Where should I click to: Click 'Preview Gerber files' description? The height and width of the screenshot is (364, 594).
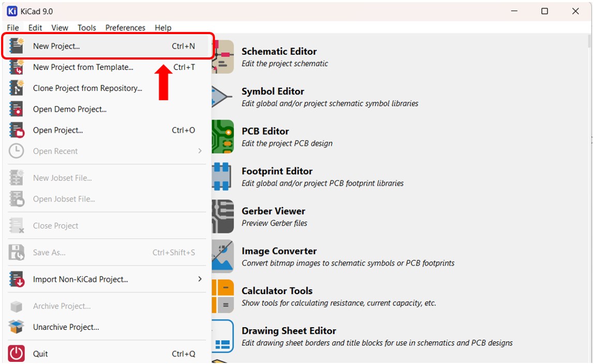275,223
